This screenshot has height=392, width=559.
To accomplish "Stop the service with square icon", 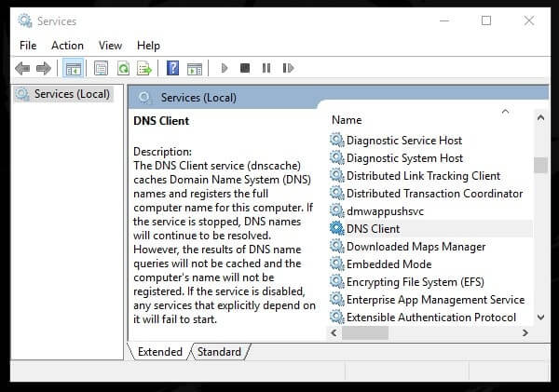I will (245, 68).
